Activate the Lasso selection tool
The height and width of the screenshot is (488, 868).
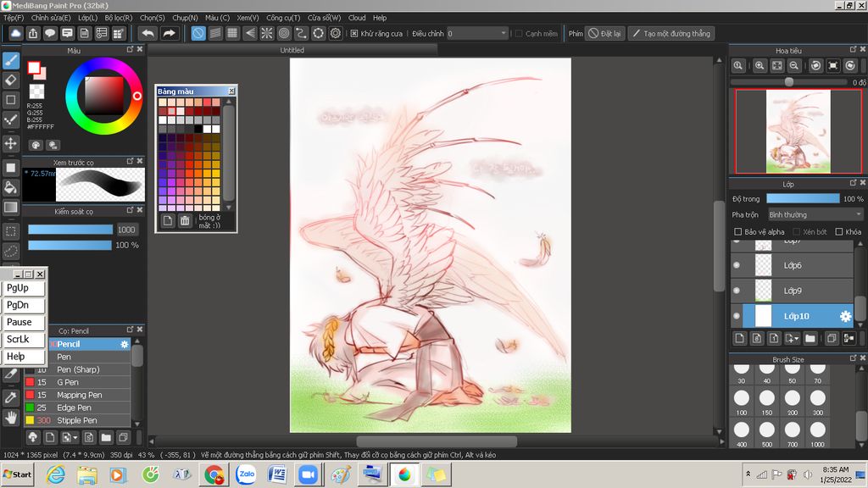coord(10,251)
